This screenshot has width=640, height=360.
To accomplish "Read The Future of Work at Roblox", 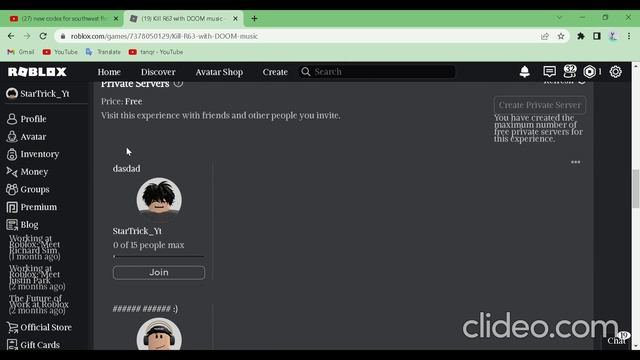I will (39, 304).
